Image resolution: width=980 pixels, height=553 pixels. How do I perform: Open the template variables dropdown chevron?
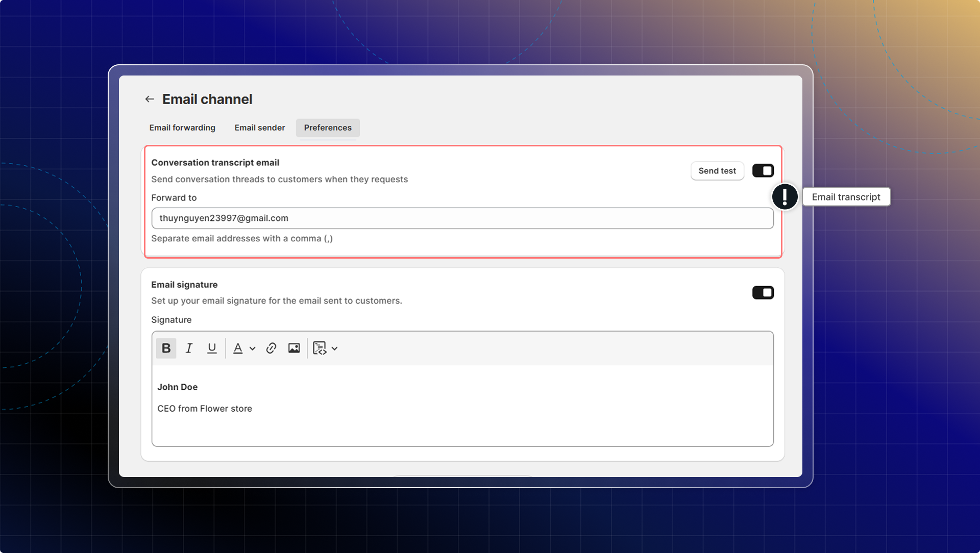335,349
